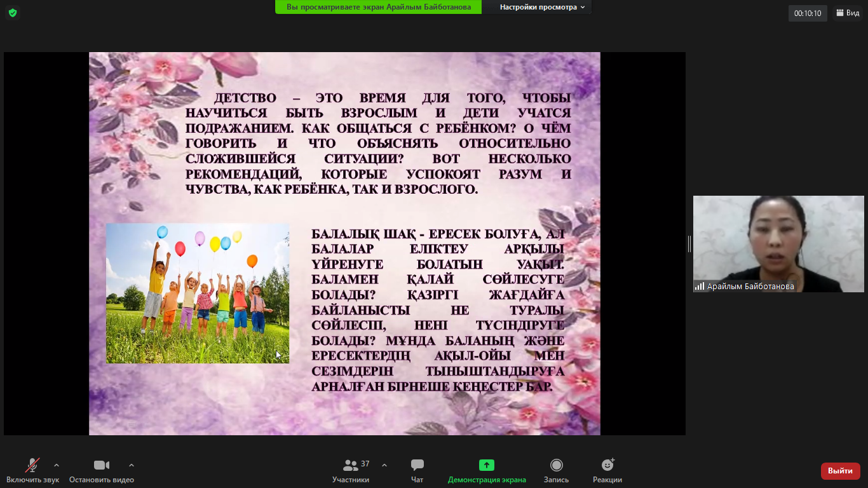The image size is (868, 488).
Task: Click the participant count 37
Action: click(x=365, y=464)
